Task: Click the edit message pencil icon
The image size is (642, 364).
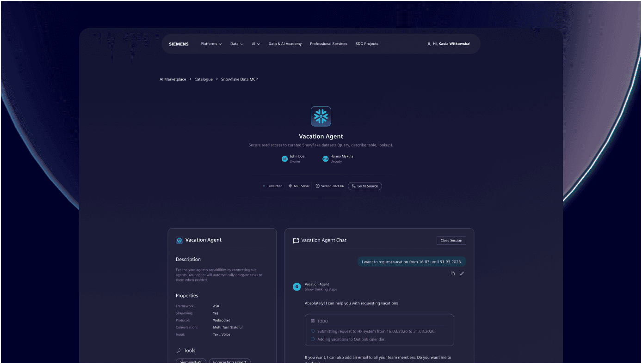Action: coord(462,273)
